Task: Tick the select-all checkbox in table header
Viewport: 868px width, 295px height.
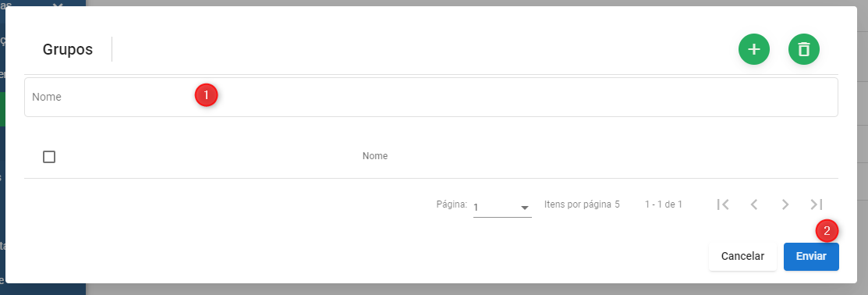Action: 49,157
